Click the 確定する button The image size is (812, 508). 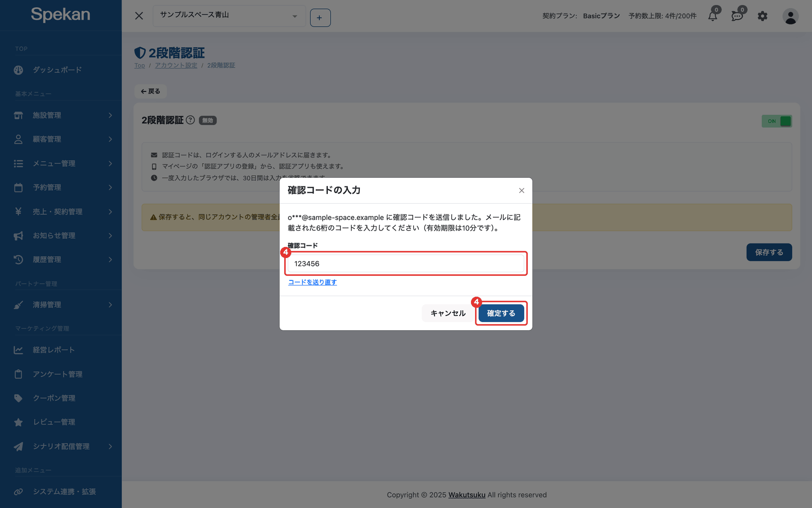point(501,313)
